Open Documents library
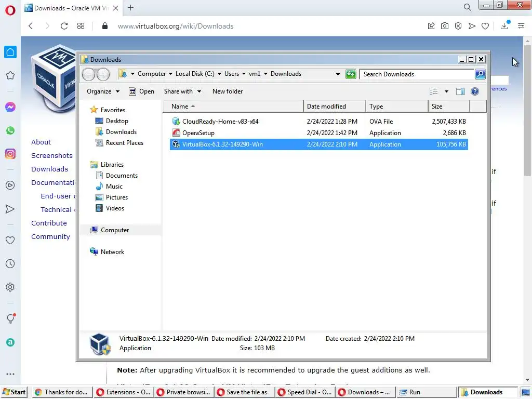 click(x=116, y=176)
